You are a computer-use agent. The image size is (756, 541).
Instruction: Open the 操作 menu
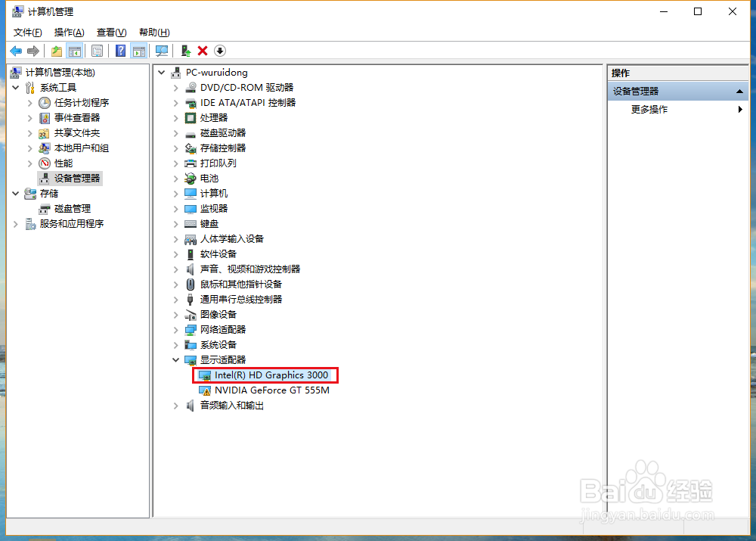(x=69, y=32)
